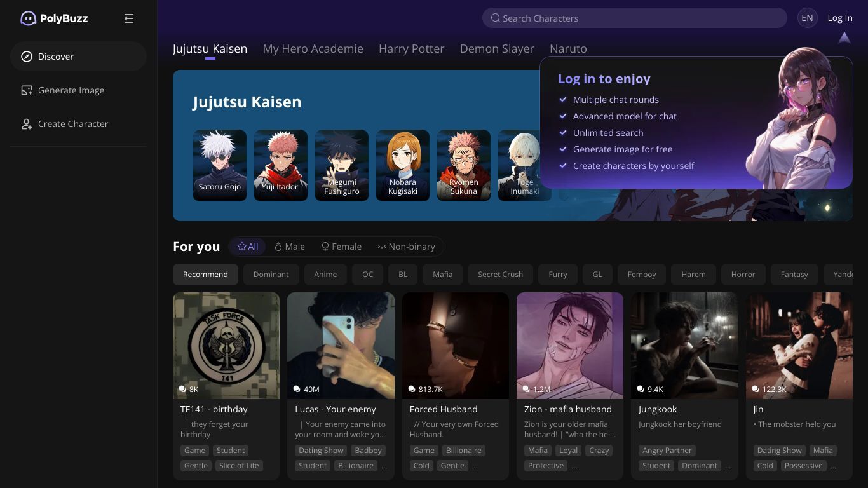Open the Nobara Kugisaki character
Image resolution: width=868 pixels, height=488 pixels.
(x=403, y=165)
